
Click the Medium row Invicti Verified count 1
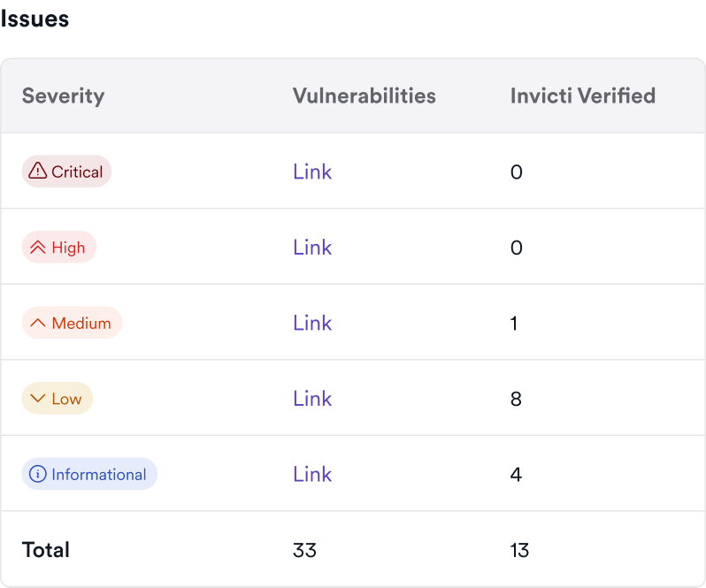pos(514,323)
